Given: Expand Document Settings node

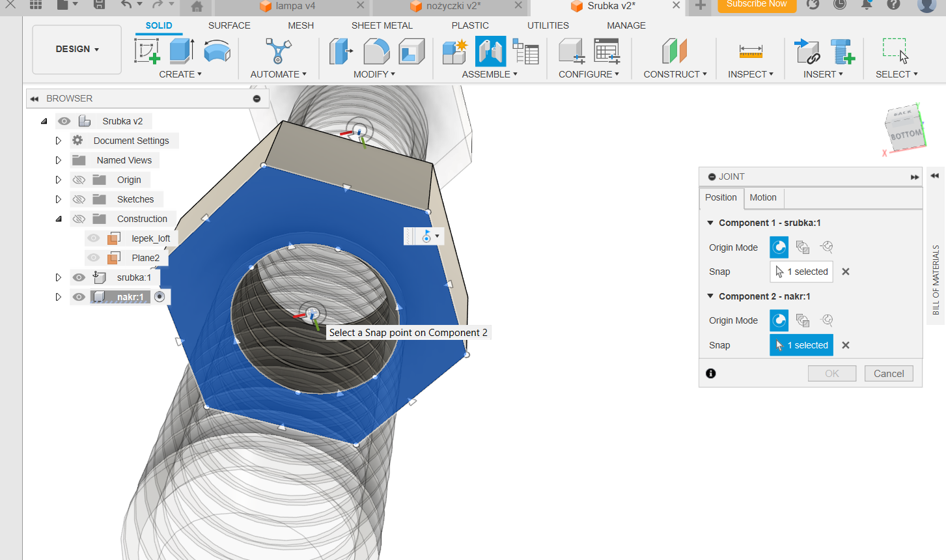Looking at the screenshot, I should pos(58,141).
